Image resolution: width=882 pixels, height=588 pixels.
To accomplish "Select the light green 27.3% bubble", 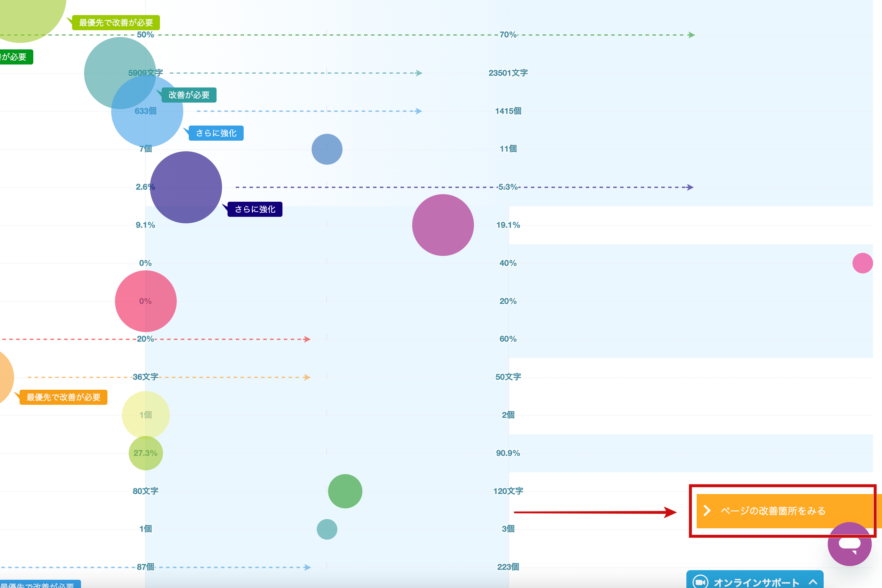I will [x=146, y=453].
